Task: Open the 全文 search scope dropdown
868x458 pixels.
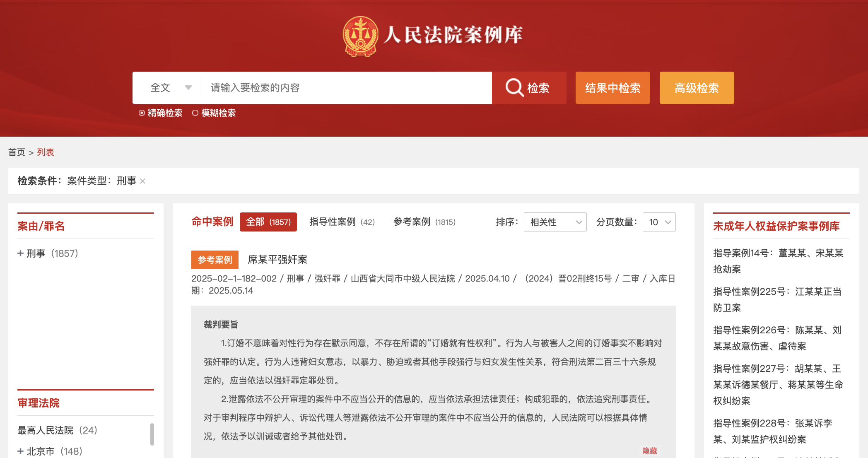Action: tap(171, 87)
